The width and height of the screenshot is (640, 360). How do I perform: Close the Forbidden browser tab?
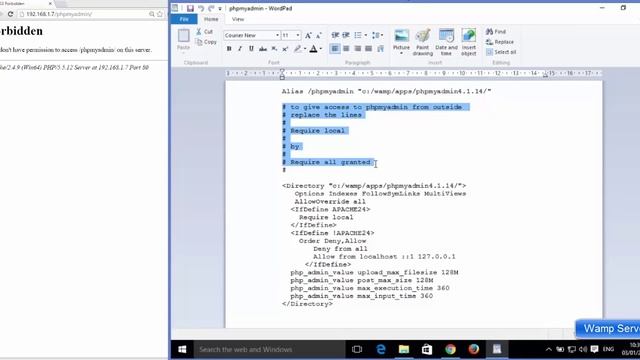click(50, 3)
